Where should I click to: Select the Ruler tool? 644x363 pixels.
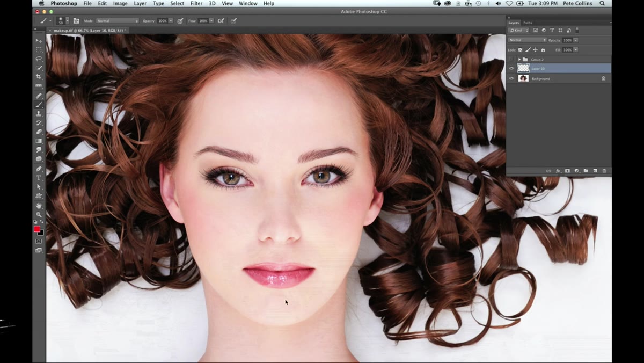[39, 86]
